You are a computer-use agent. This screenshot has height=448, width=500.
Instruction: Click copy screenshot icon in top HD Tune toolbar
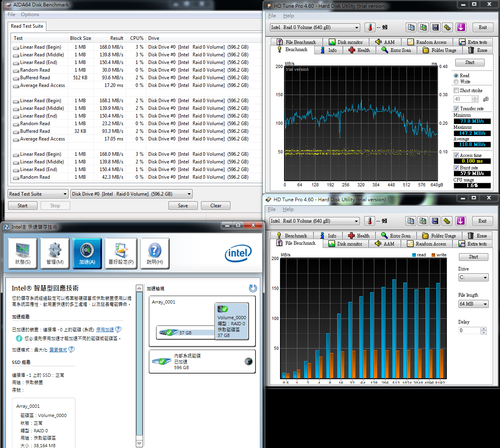[423, 27]
